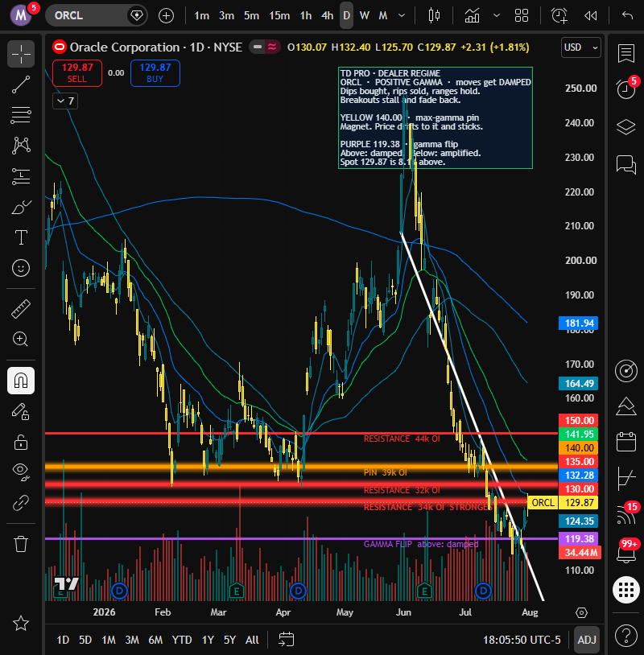
Task: Open the chats panel
Action: (x=625, y=164)
